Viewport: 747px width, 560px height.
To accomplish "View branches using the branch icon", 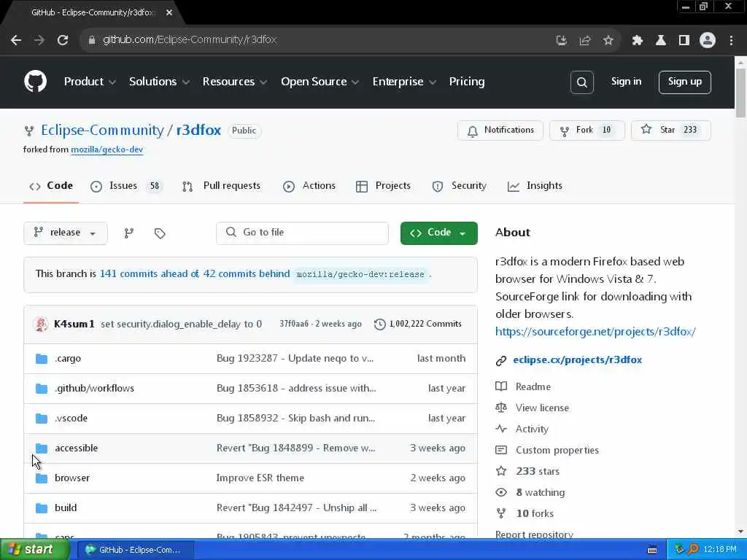I will coord(128,233).
